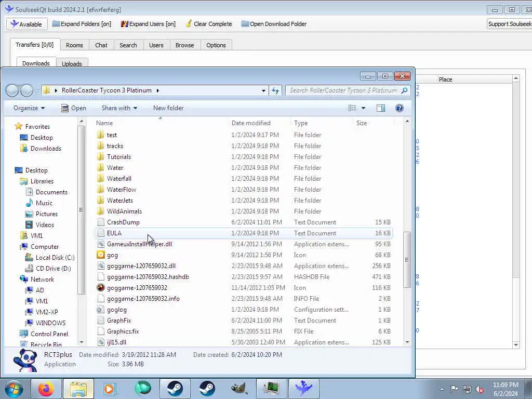Select the WildAnimals folder icon
532x399 pixels.
point(100,211)
